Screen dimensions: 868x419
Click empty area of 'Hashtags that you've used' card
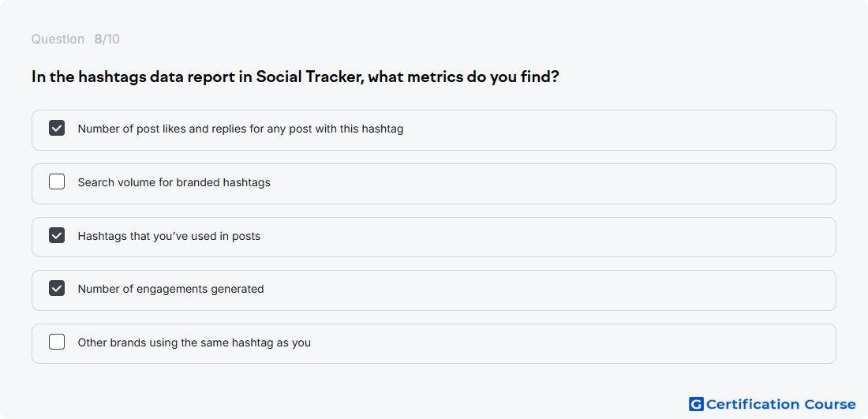coord(554,237)
